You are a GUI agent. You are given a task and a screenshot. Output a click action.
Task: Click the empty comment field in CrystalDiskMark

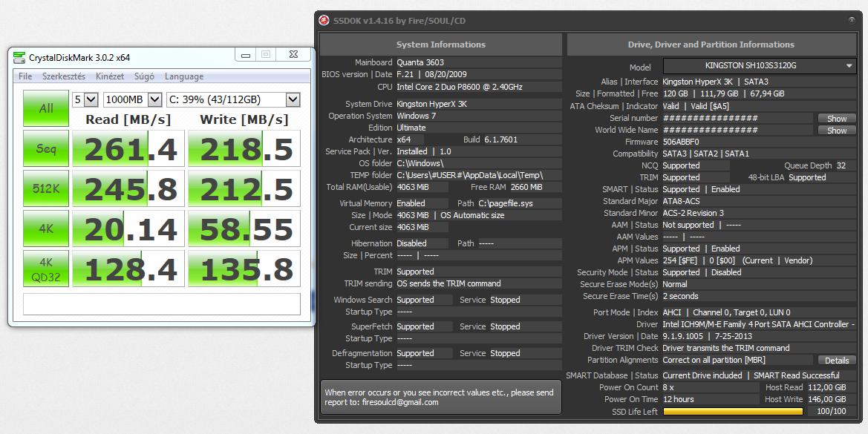(x=162, y=304)
